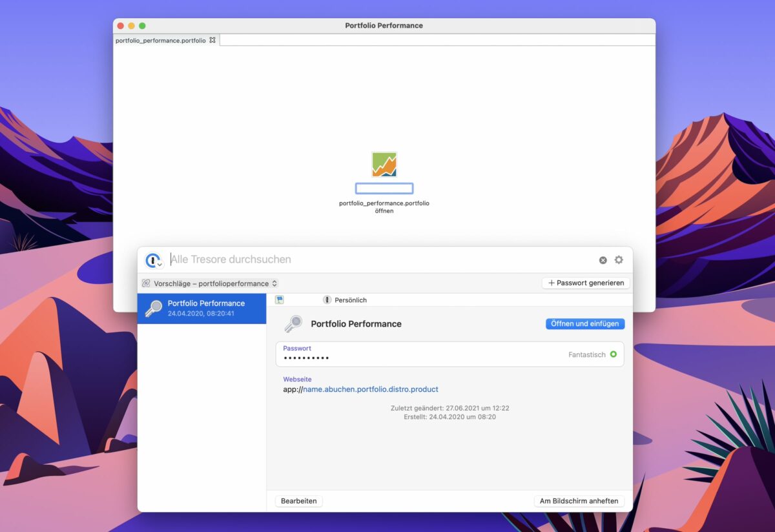775x532 pixels.
Task: Click Am Bildschirm anheften
Action: 579,501
